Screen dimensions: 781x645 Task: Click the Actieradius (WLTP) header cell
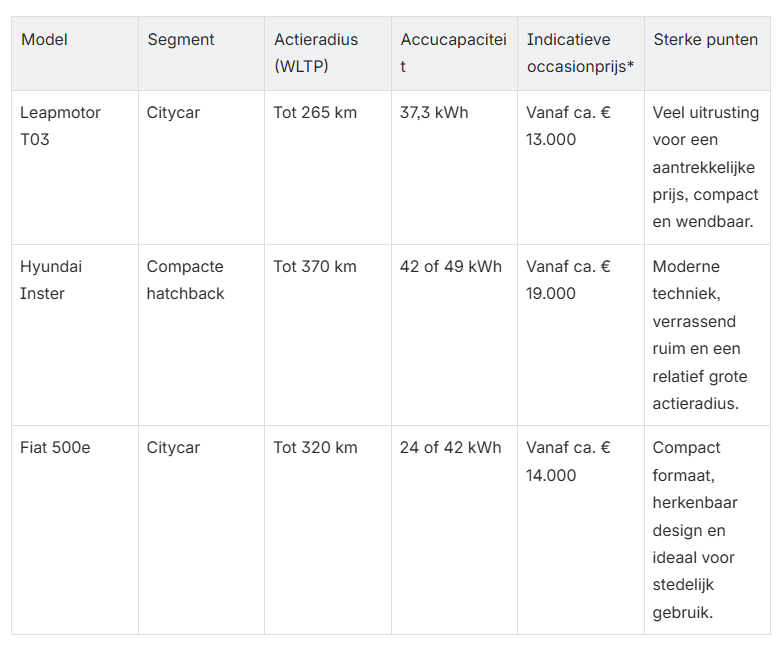pyautogui.click(x=328, y=53)
